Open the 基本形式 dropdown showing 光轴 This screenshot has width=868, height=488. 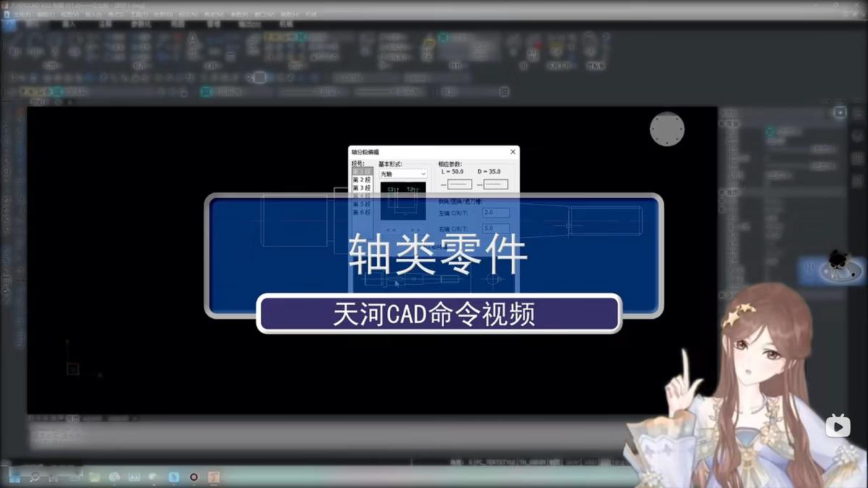(403, 174)
